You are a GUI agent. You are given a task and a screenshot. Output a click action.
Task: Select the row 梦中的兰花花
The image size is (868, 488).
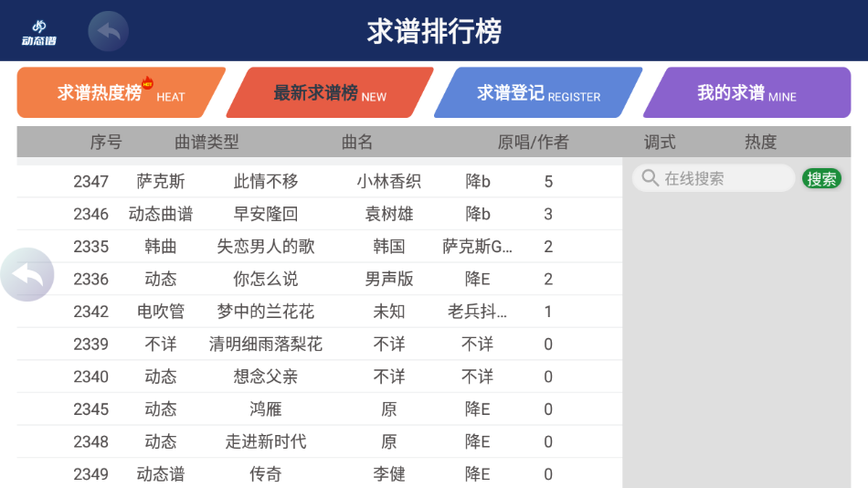pyautogui.click(x=266, y=312)
